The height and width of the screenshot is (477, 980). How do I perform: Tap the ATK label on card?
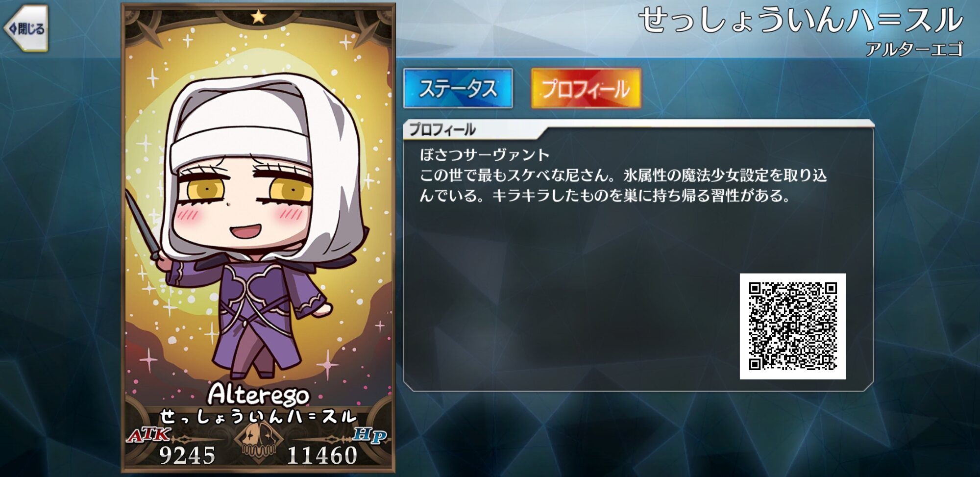point(148,435)
